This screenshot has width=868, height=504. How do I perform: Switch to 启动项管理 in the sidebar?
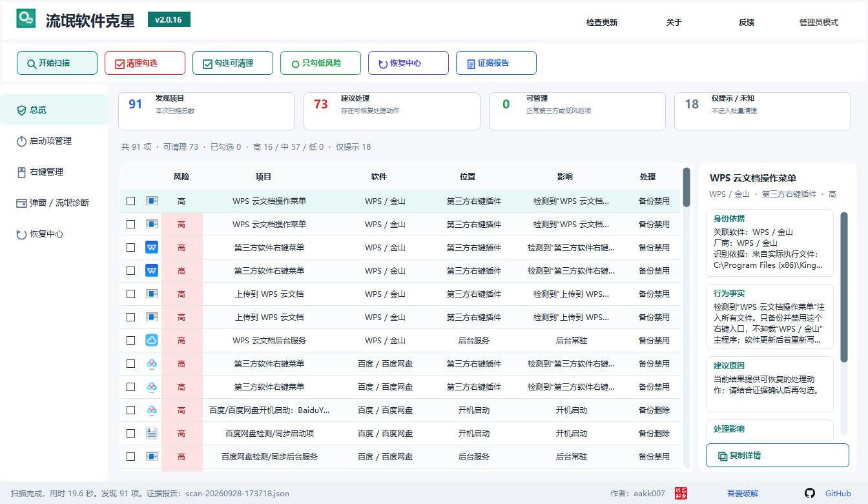point(54,141)
